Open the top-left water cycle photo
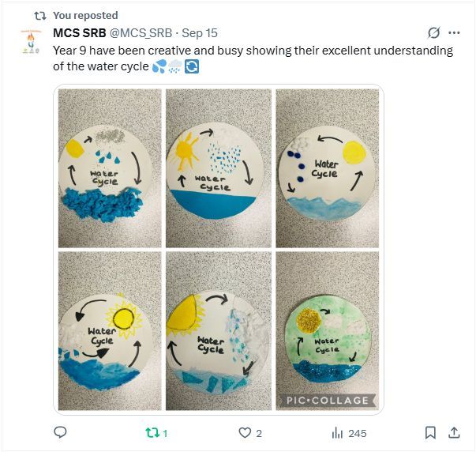476x452 pixels. pyautogui.click(x=106, y=168)
